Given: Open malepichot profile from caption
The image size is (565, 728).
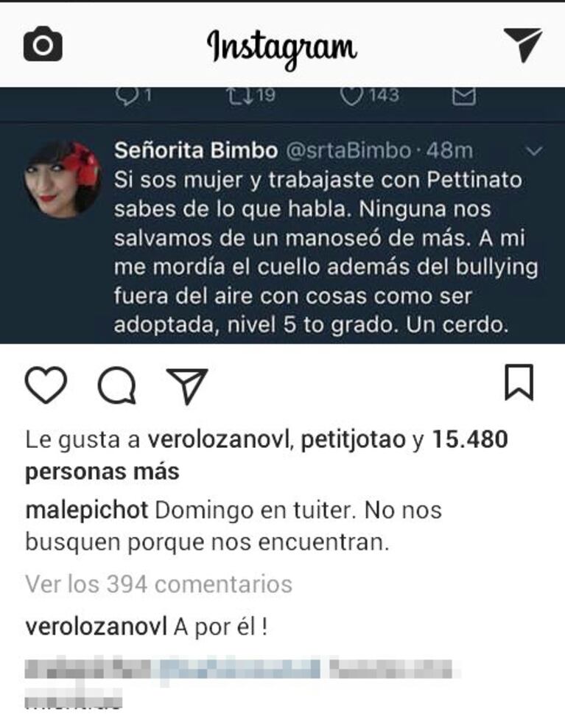Looking at the screenshot, I should (87, 510).
